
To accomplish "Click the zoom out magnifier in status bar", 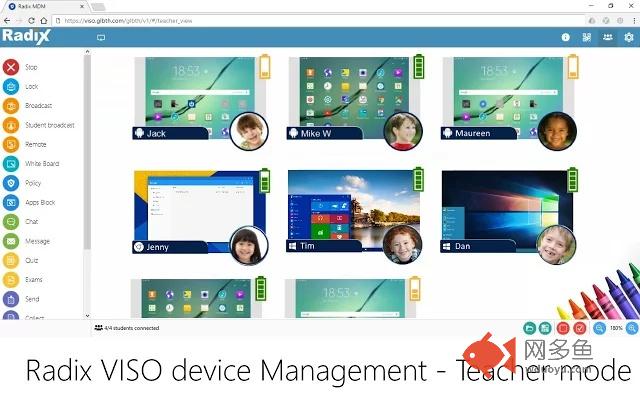I will (x=599, y=328).
